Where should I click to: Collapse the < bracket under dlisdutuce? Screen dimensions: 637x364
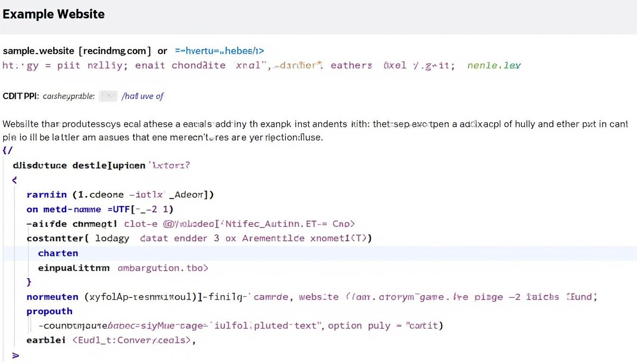[14, 180]
